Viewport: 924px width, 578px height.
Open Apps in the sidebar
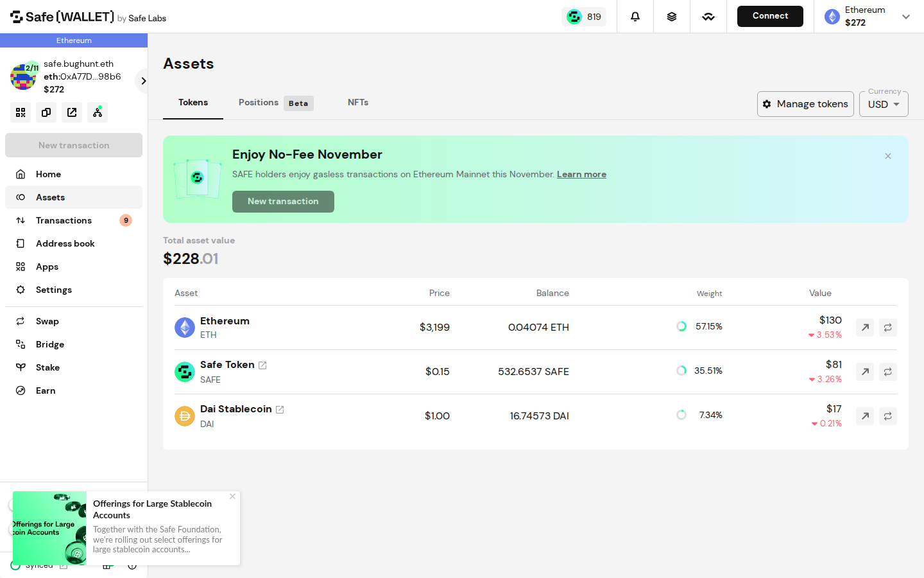click(74, 267)
